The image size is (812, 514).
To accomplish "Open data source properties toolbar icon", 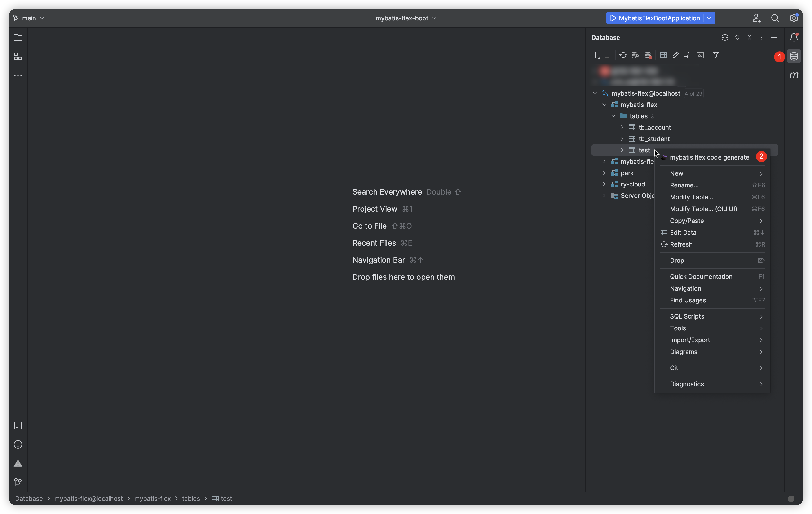I will pos(635,55).
